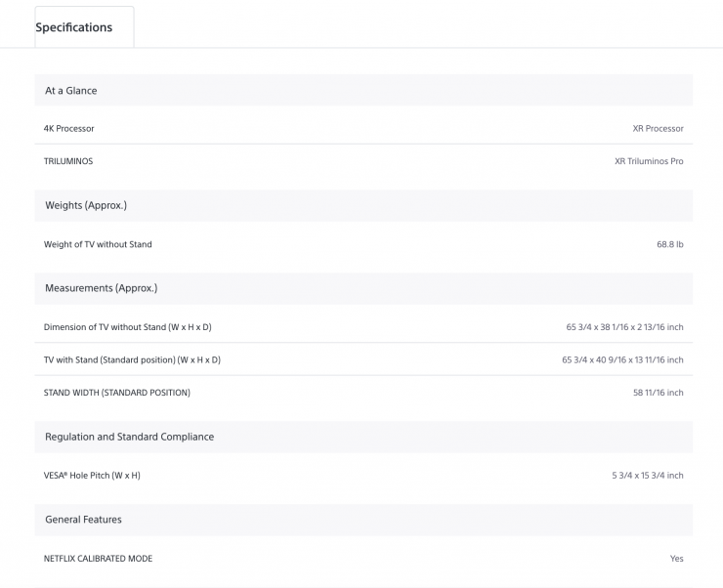Select the NETFLIX CALIBRATED MODE label
723x588 pixels.
(98, 559)
